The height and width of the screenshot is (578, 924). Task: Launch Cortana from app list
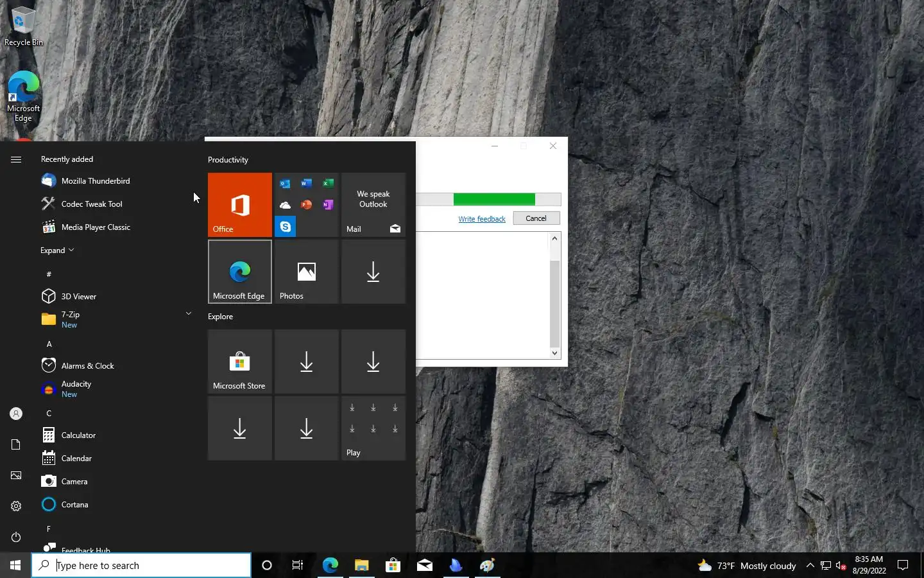click(x=116, y=505)
